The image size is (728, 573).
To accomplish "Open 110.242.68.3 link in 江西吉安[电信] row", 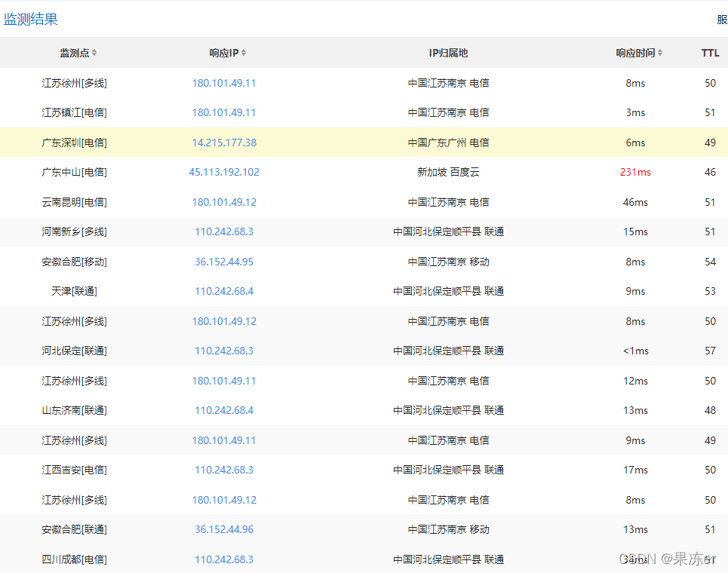I will pos(224,470).
